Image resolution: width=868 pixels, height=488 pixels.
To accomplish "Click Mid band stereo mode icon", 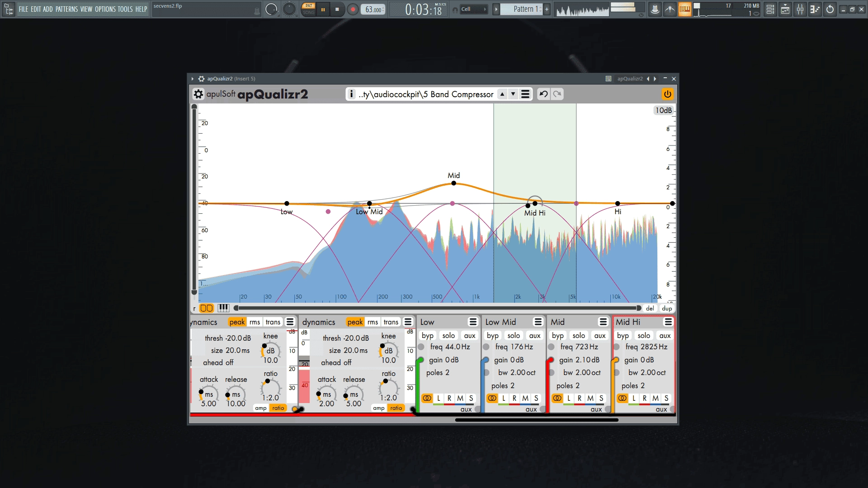I will coord(557,398).
